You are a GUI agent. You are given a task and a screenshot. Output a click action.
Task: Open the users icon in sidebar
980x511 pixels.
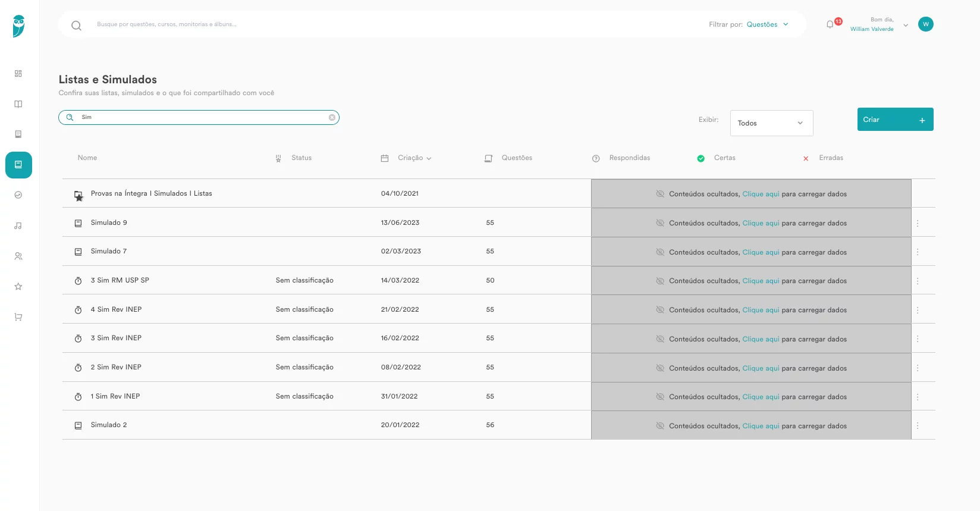18,256
